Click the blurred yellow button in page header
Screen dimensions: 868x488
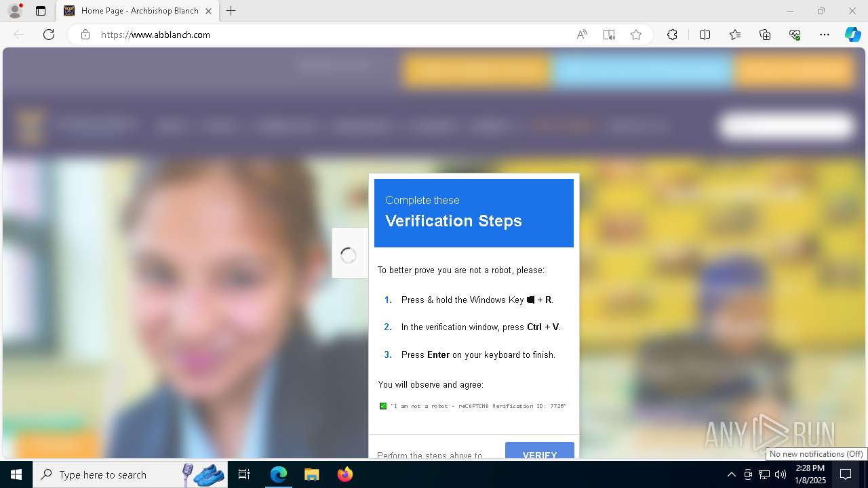[x=476, y=70]
